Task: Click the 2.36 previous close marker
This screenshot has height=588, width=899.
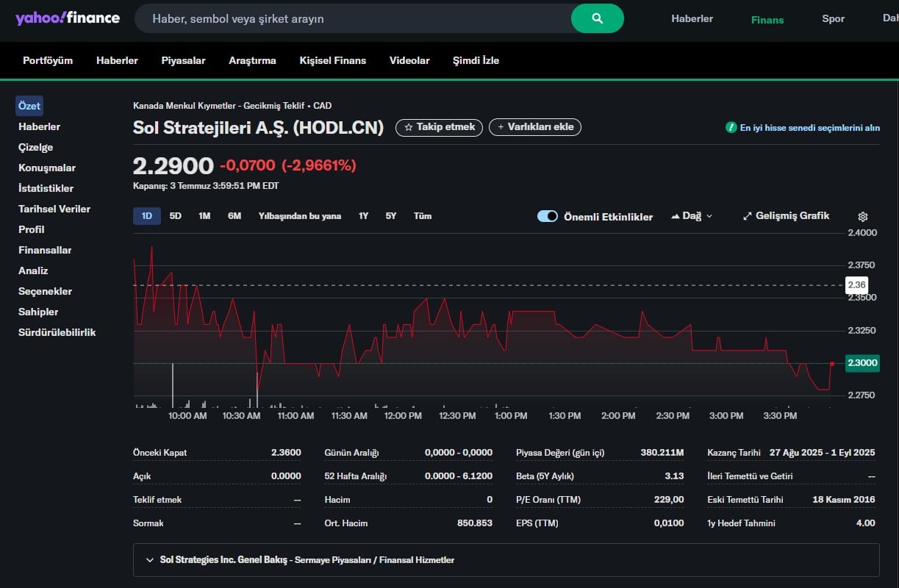Action: [x=857, y=284]
